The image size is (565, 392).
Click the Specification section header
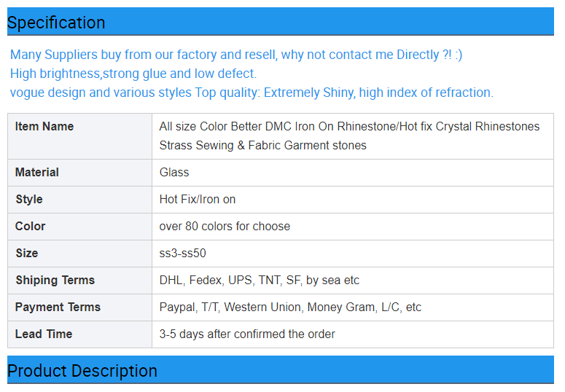tap(281, 22)
